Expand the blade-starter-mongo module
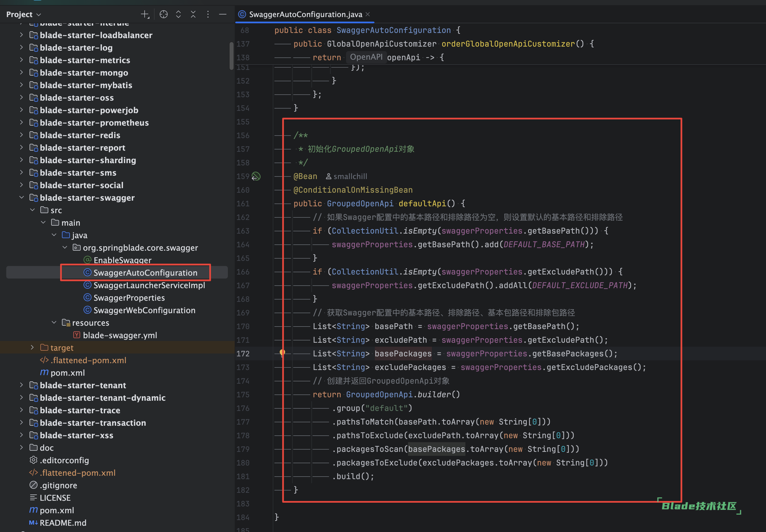 tap(21, 73)
